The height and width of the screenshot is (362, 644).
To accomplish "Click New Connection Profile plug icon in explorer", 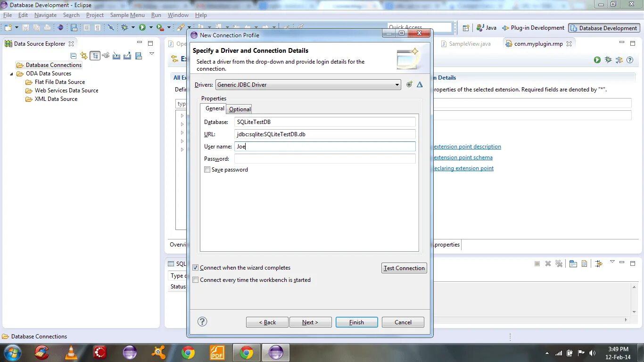I will [106, 56].
